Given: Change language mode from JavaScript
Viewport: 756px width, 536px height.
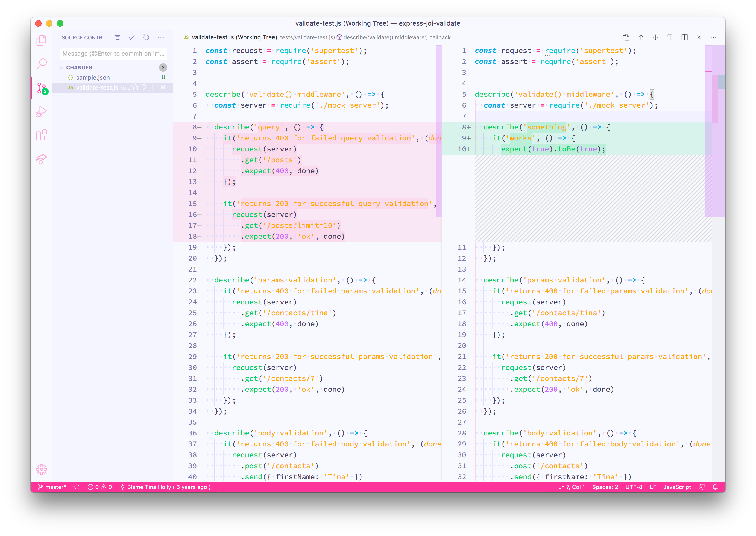Looking at the screenshot, I should point(677,487).
